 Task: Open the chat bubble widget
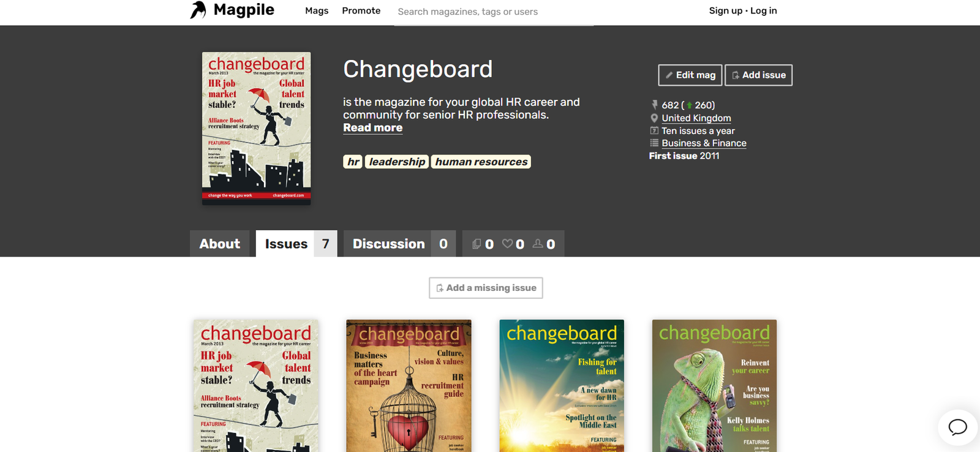pyautogui.click(x=958, y=428)
